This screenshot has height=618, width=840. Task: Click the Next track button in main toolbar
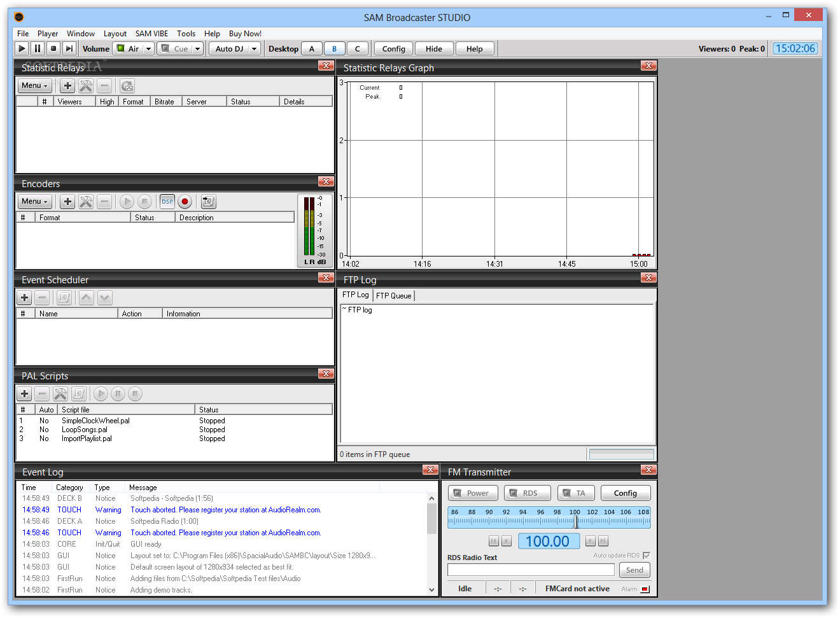(x=69, y=48)
